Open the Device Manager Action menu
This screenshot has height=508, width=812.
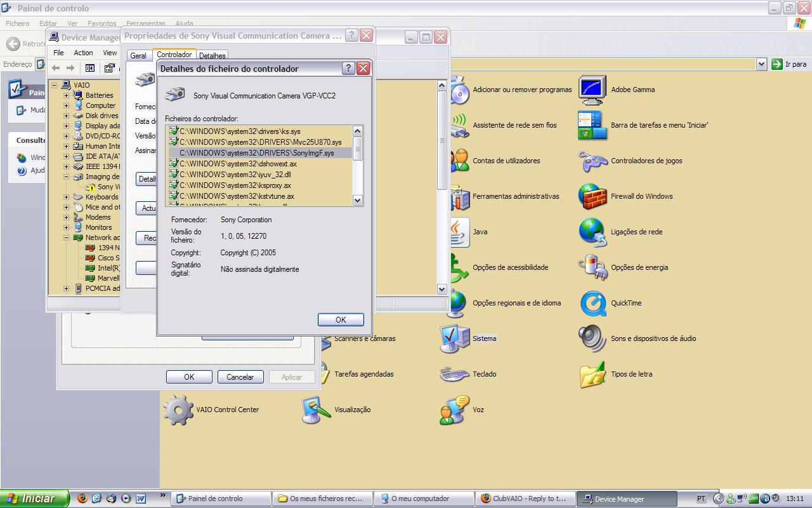83,53
